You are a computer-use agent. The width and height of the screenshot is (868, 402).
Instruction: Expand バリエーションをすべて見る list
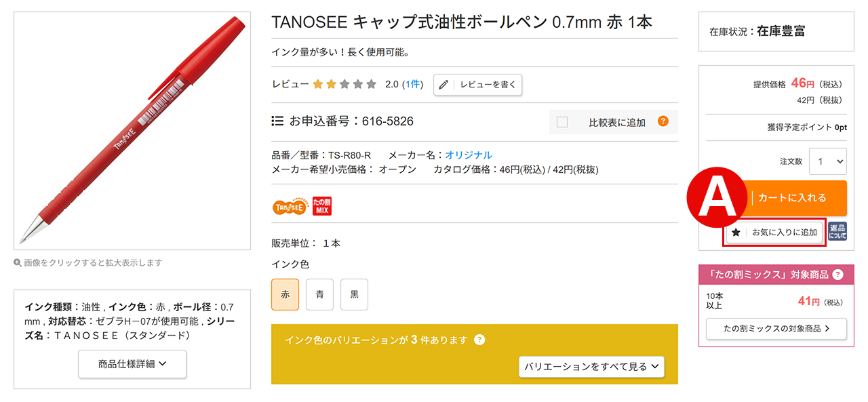[591, 366]
